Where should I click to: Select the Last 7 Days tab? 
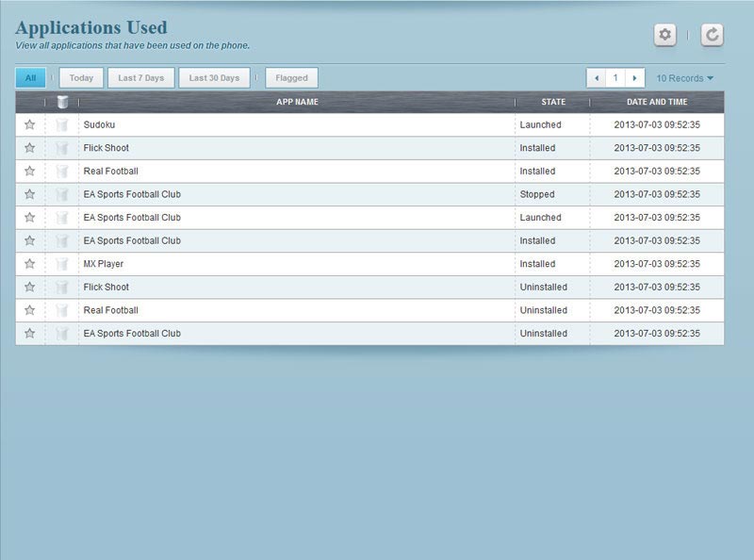pos(140,78)
